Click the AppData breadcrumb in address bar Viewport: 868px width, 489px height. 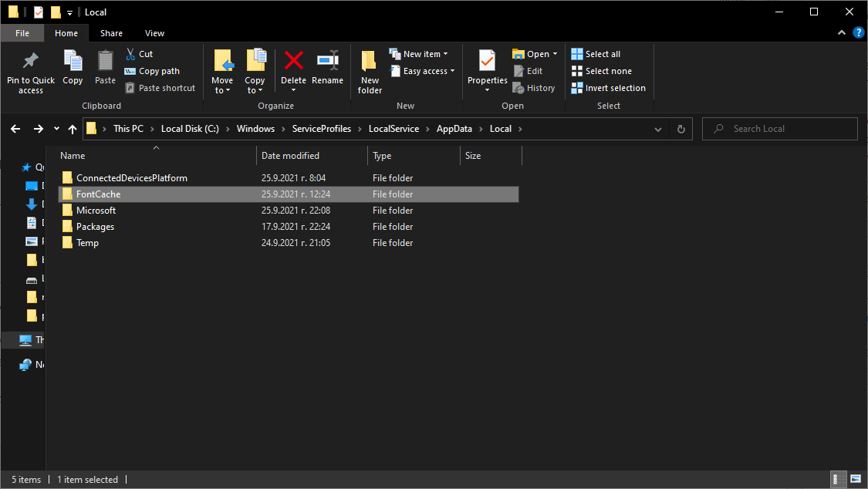[454, 129]
